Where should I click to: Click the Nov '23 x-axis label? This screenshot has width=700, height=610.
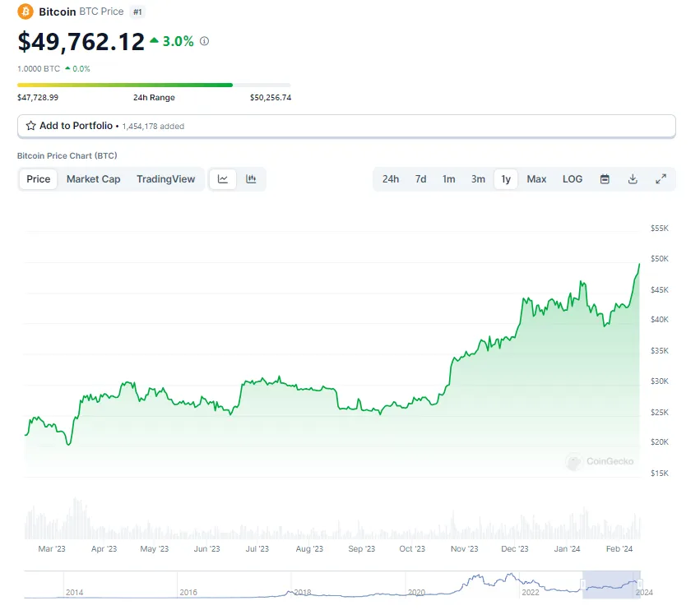click(x=464, y=549)
